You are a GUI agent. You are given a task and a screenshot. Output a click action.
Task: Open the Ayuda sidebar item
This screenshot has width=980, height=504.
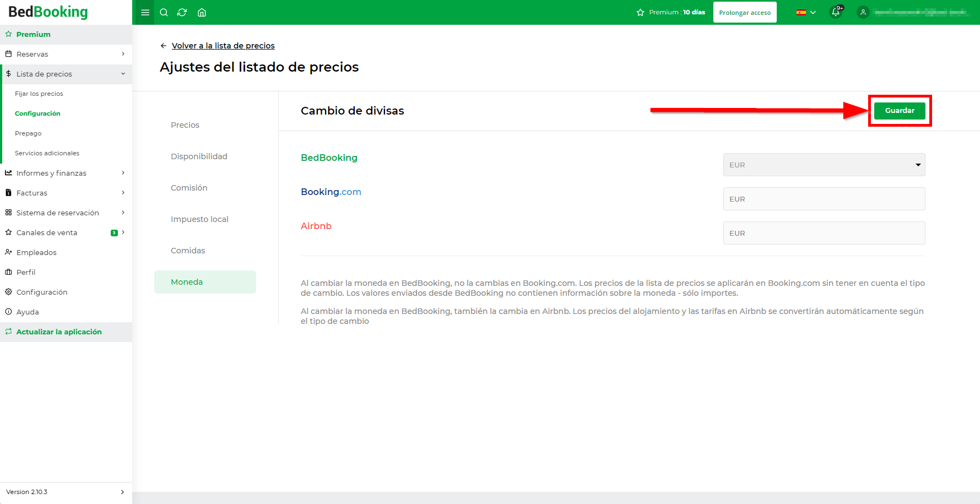click(66, 312)
